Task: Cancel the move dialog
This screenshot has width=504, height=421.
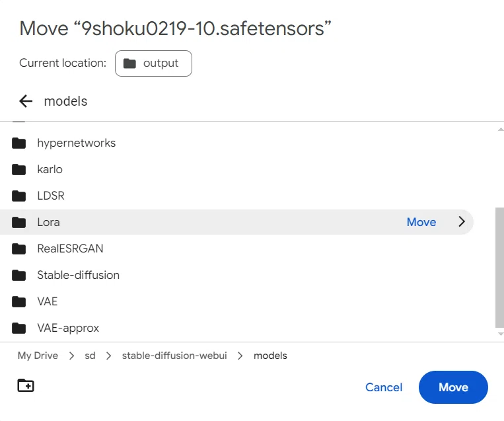Action: click(x=384, y=387)
